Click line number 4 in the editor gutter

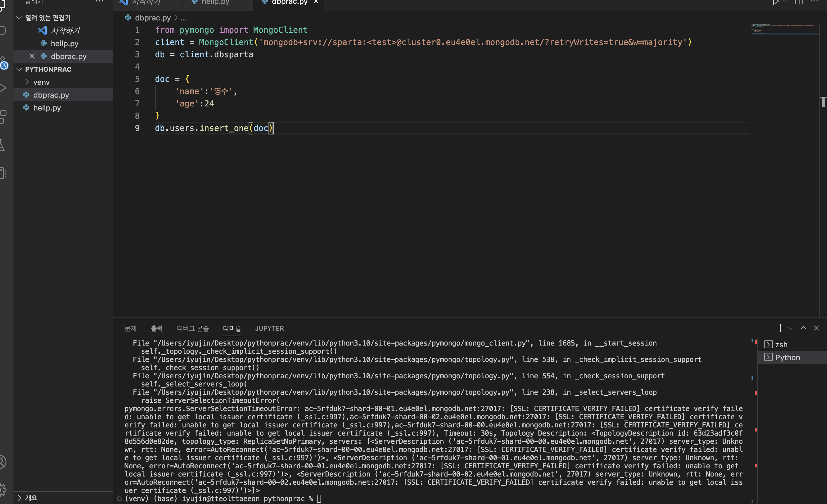click(137, 66)
